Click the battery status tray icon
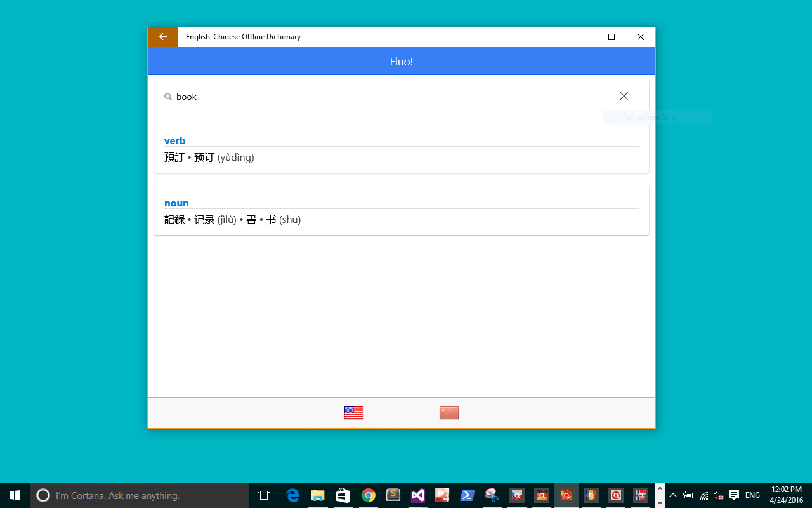The image size is (812, 508). 688,495
